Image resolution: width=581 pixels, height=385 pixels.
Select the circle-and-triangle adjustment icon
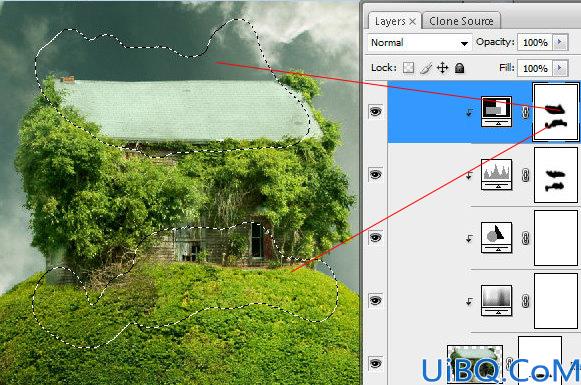[497, 238]
